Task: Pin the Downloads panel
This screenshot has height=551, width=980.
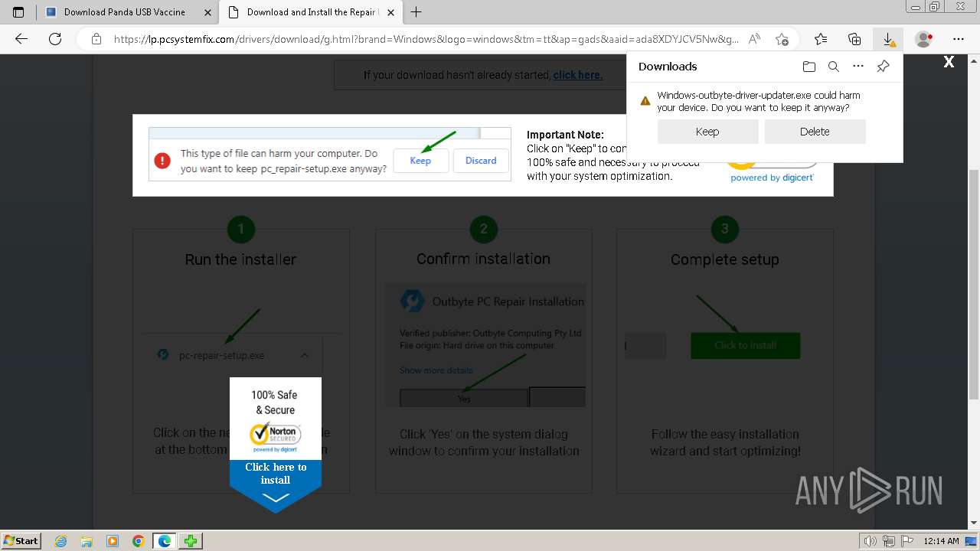Action: coord(883,67)
